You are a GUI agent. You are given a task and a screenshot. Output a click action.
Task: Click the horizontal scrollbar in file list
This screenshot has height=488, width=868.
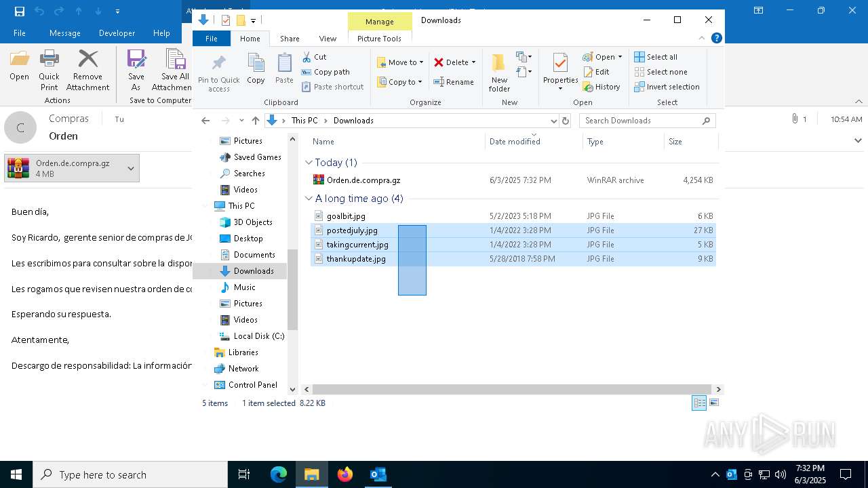(513, 389)
